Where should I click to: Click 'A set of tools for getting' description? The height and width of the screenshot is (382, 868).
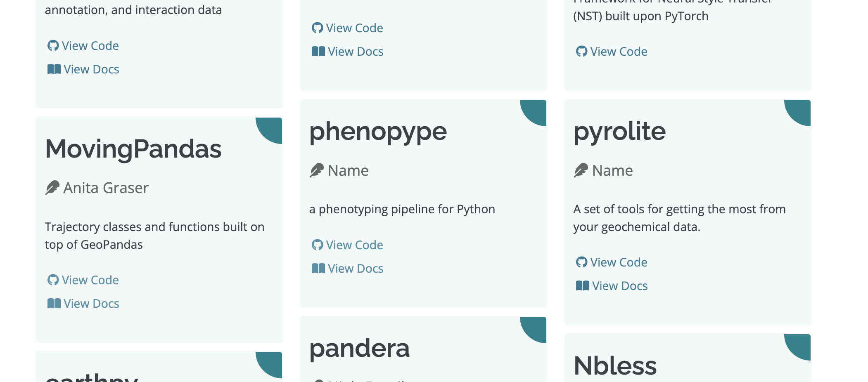pos(679,218)
